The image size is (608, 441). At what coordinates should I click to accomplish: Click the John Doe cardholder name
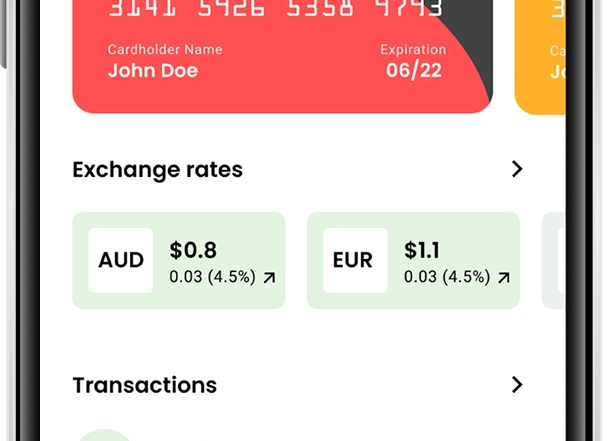[153, 71]
